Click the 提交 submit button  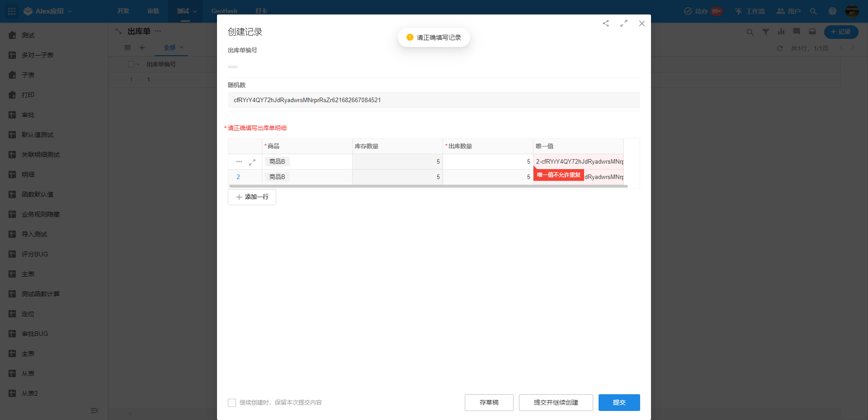(x=619, y=402)
